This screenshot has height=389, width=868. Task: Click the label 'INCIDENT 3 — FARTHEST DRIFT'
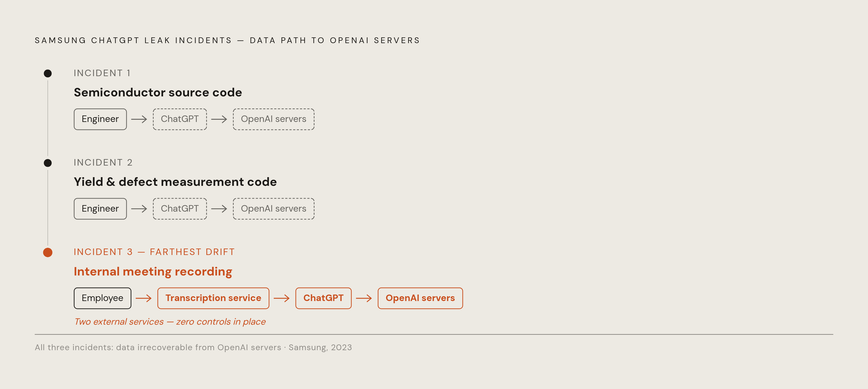pos(154,252)
